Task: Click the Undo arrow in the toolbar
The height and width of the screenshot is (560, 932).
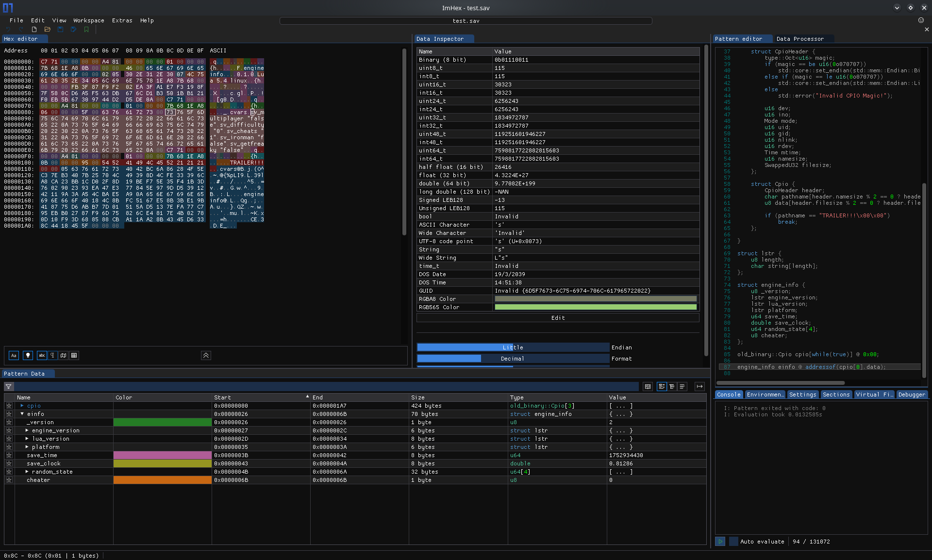Action: point(8,30)
